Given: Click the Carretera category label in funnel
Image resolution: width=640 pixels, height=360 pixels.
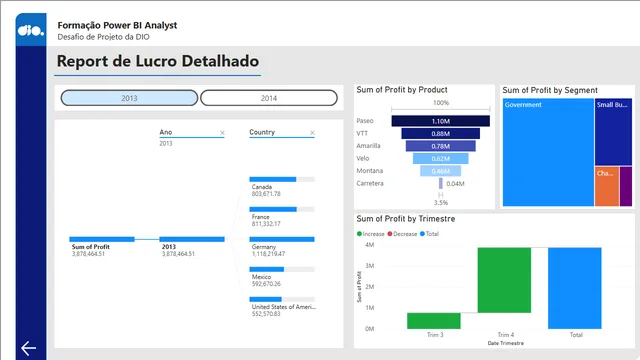Looking at the screenshot, I should click(370, 183).
